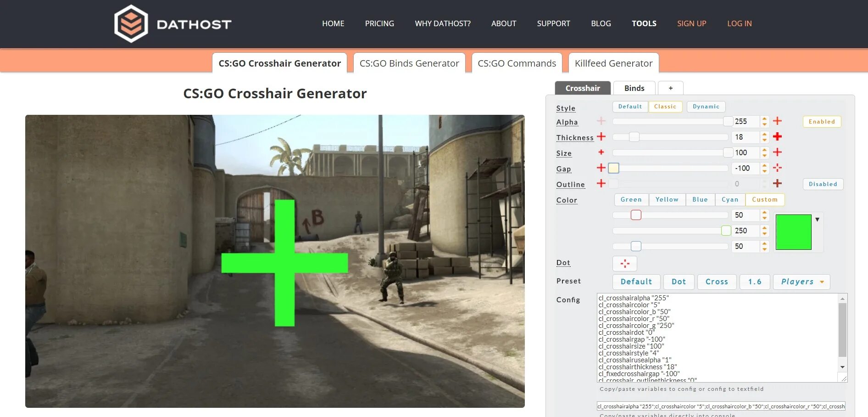Choose Custom crosshair color
The width and height of the screenshot is (868, 417).
(765, 200)
